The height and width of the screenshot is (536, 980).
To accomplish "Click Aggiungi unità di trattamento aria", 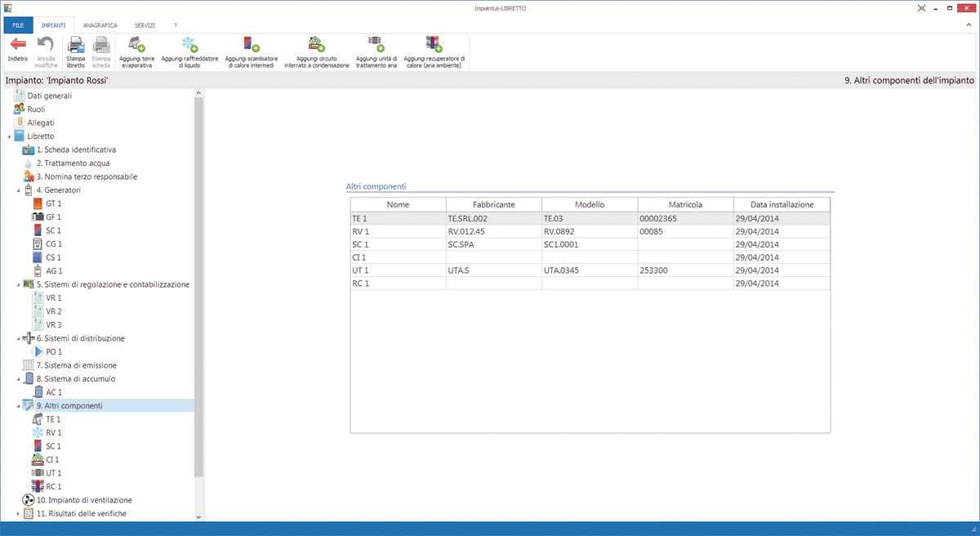I will pos(376,44).
